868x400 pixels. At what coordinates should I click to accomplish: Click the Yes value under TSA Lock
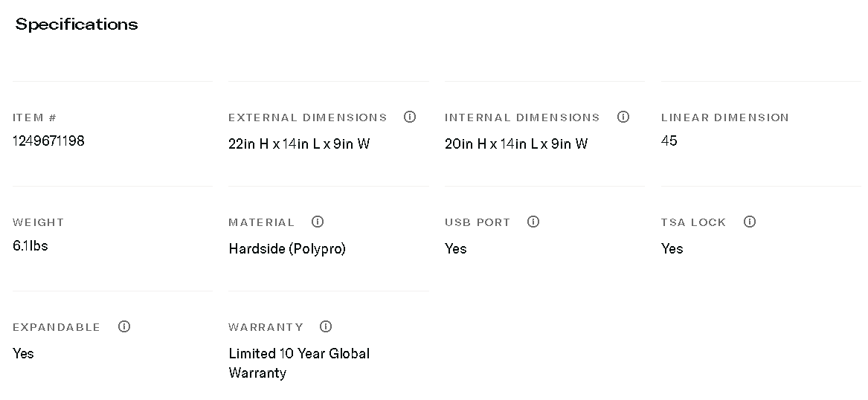672,248
